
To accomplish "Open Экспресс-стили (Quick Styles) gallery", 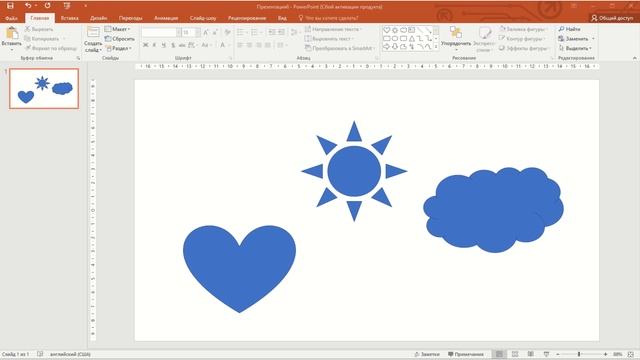I will tap(484, 39).
